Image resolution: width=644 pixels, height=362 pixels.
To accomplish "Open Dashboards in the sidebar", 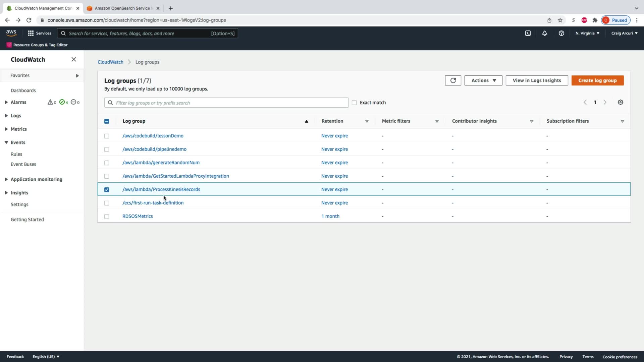I will tap(23, 90).
